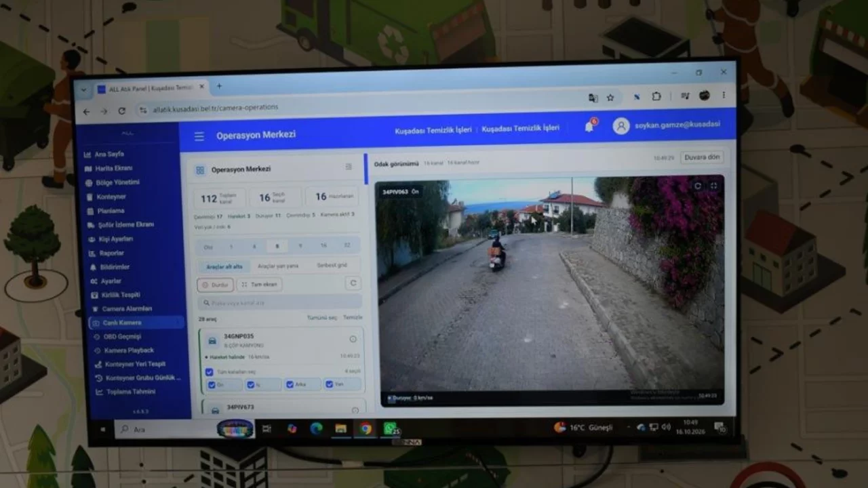Select the Serbest grid layout tab
The image size is (868, 488).
pyautogui.click(x=332, y=265)
